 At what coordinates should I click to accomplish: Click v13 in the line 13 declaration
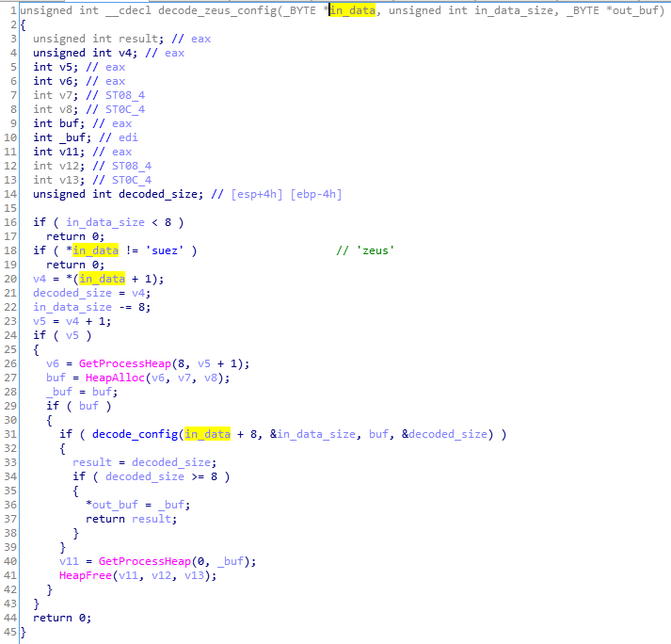pyautogui.click(x=70, y=180)
